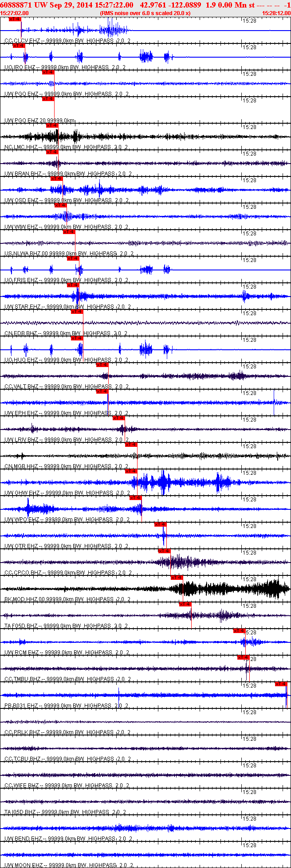Select the UW.WPO EHZ station label
The image size is (291, 868).
tap(67, 520)
